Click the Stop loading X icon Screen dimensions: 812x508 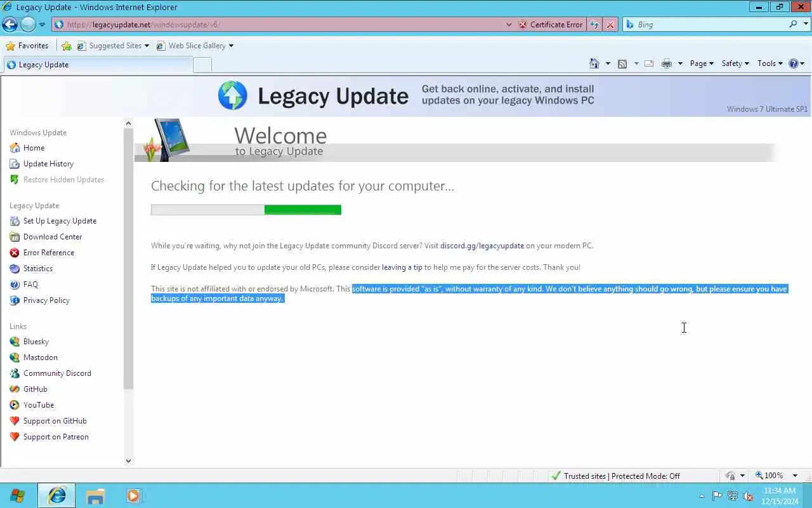610,25
